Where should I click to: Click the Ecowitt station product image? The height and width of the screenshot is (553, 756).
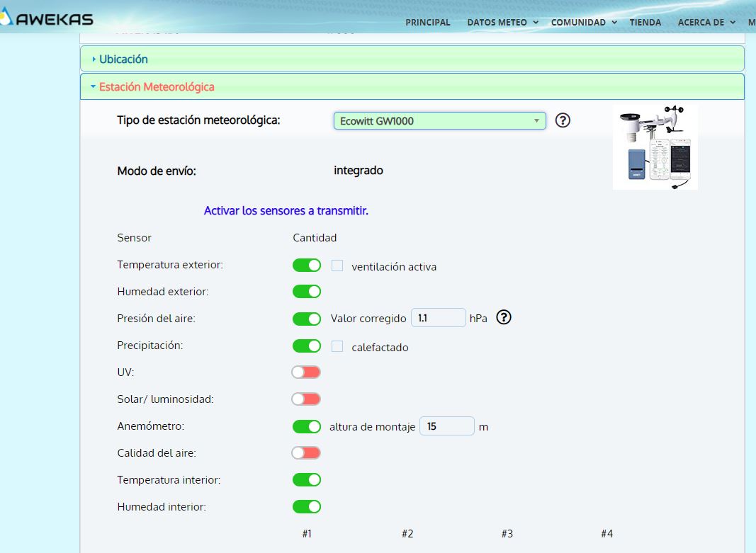click(x=655, y=147)
